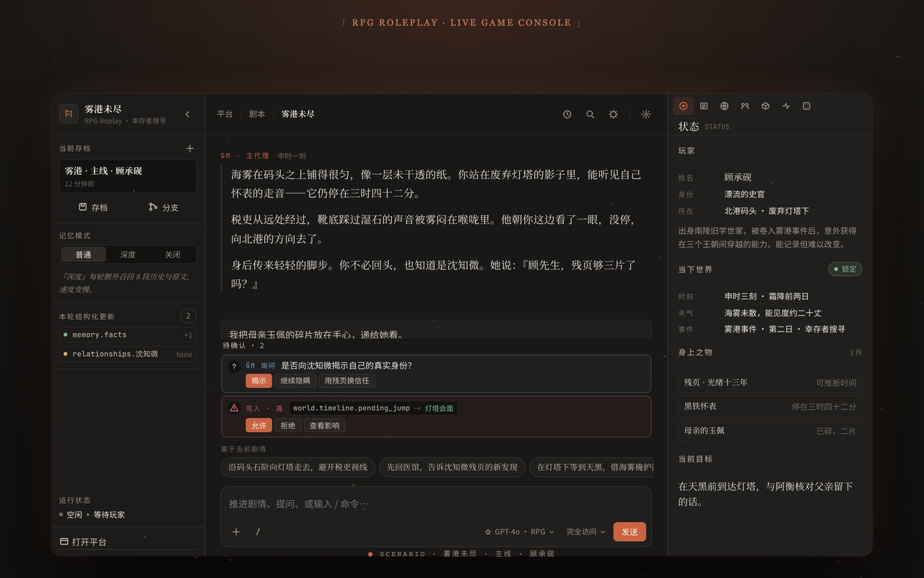
Task: Toggle the sun brightness theme icon
Action: click(646, 114)
